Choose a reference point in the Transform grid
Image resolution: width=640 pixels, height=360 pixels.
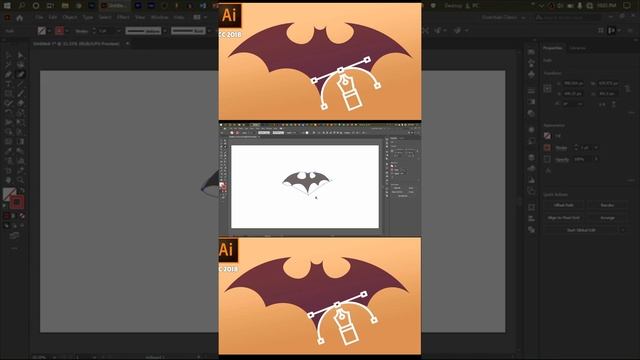(x=548, y=88)
